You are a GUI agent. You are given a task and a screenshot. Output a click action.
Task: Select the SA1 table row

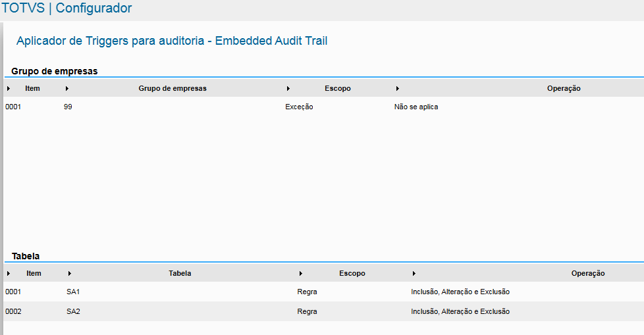click(x=73, y=292)
